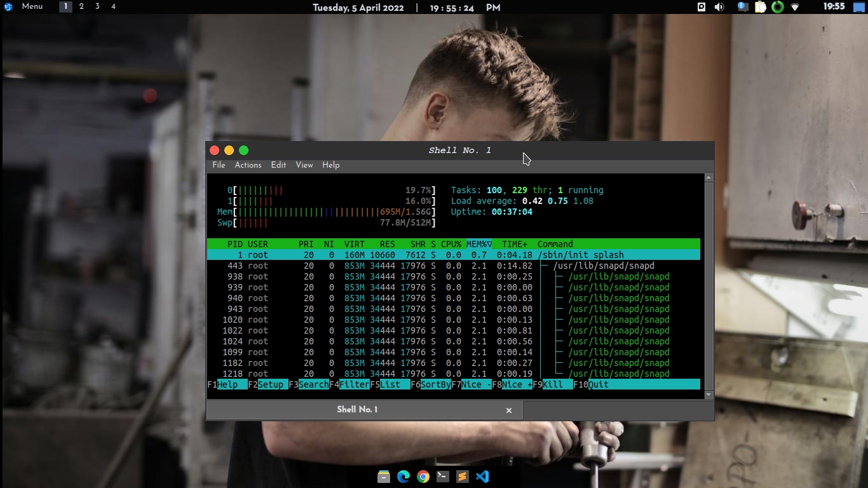
Task: Launch Microsoft Edge from the dock
Action: [403, 477]
